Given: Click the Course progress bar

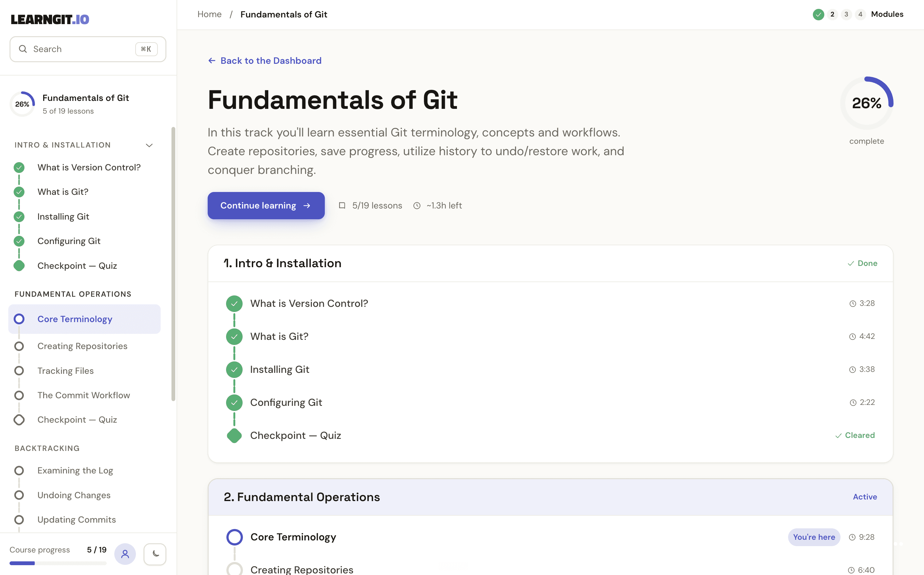Looking at the screenshot, I should tap(58, 563).
